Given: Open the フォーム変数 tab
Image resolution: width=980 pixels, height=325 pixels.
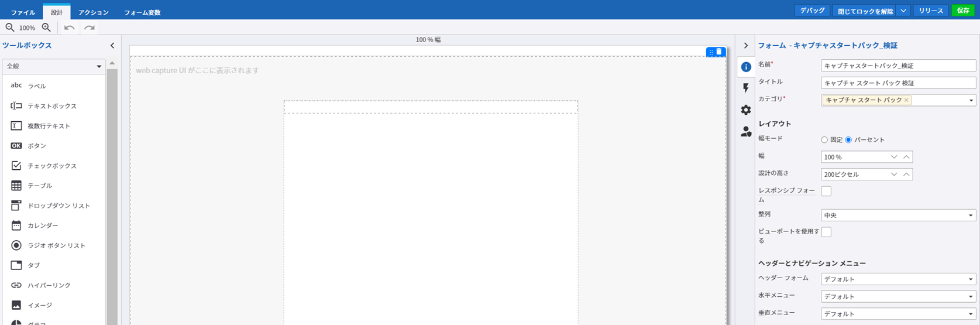Looking at the screenshot, I should coord(142,12).
